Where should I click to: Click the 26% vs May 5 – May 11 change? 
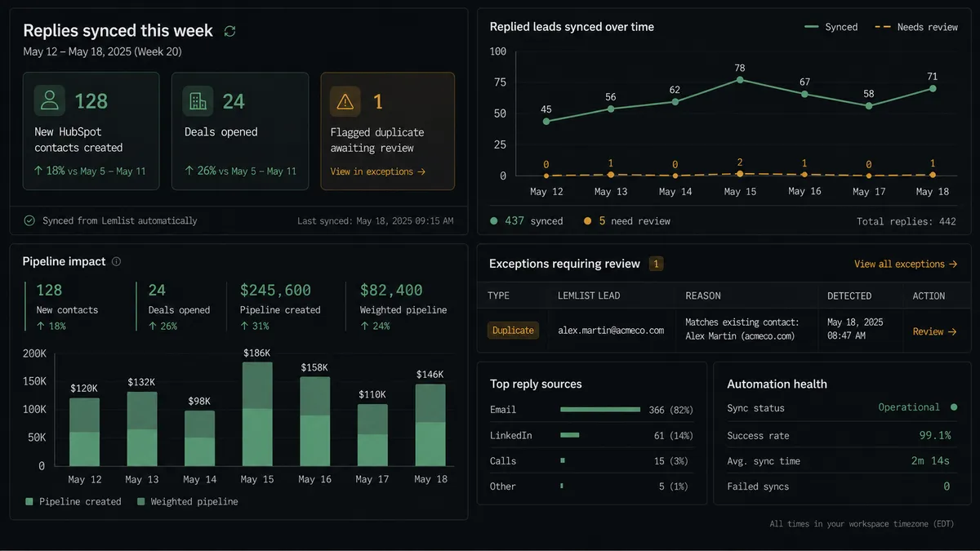[x=240, y=171]
